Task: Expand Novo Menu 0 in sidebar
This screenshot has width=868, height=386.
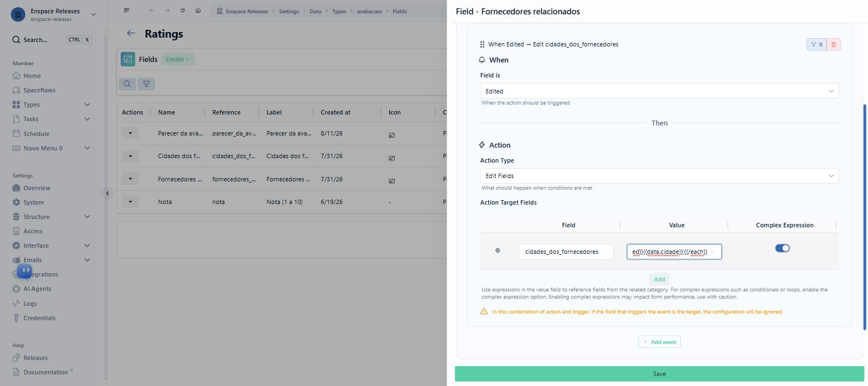Action: click(x=87, y=148)
